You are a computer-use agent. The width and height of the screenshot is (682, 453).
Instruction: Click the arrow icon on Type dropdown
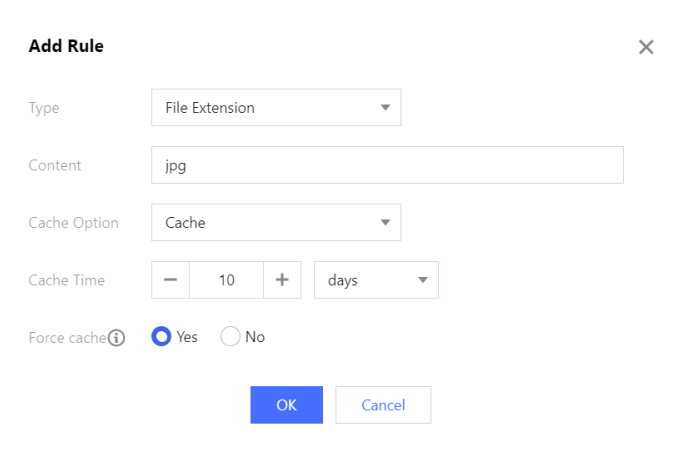click(385, 108)
